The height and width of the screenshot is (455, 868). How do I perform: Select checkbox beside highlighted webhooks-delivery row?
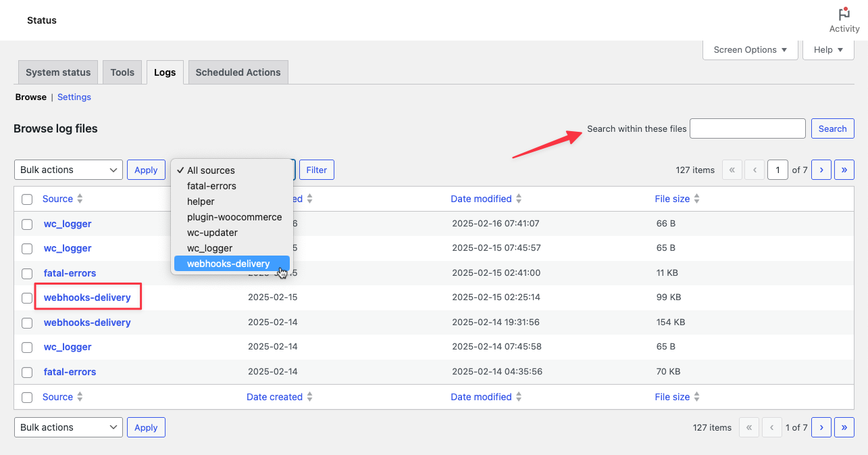[27, 298]
